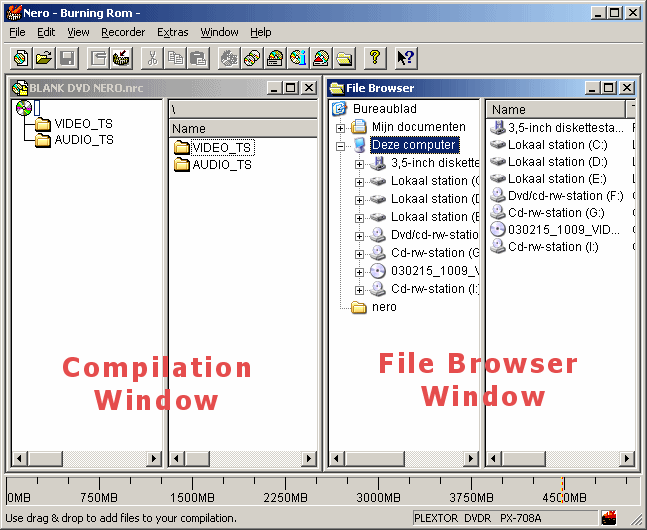Expand Lokaal station (E tree node
This screenshot has width=647, height=530.
pyautogui.click(x=359, y=218)
